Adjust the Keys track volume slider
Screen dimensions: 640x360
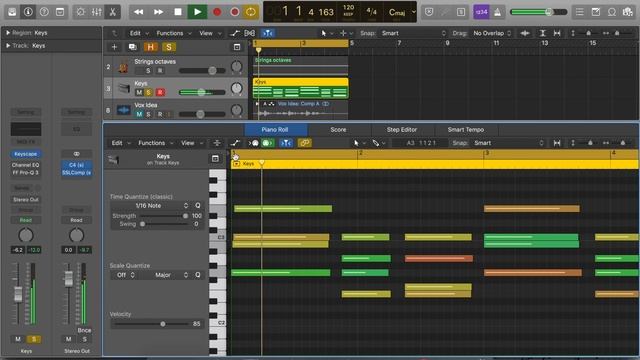pos(202,92)
